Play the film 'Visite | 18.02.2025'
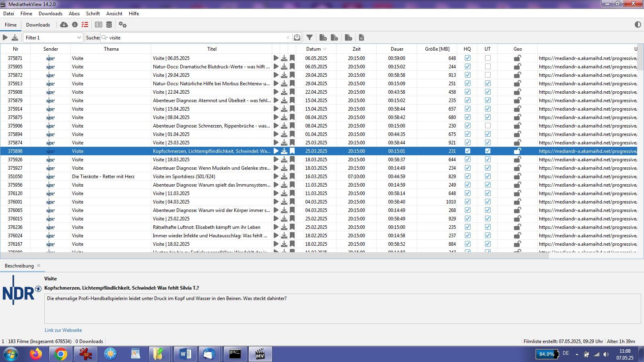Viewport: 644px width, 362px height. [276, 244]
